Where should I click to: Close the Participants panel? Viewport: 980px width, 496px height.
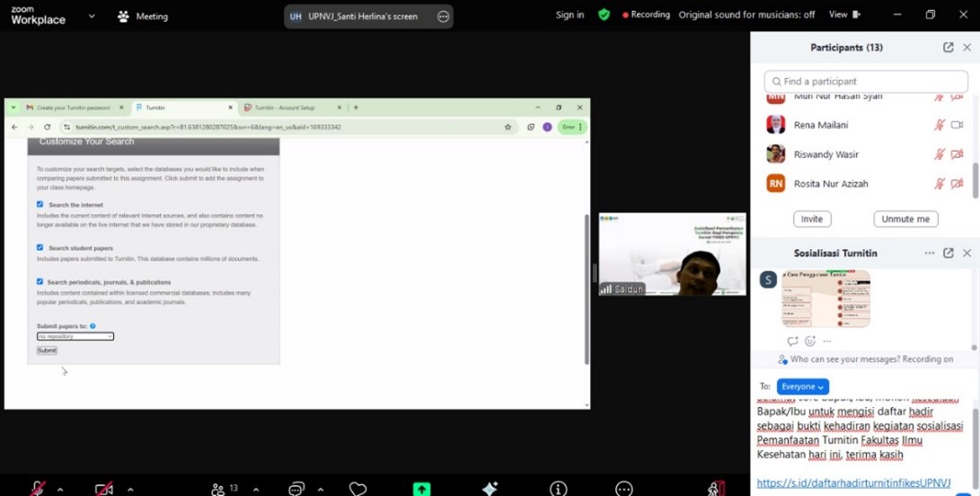pyautogui.click(x=967, y=48)
